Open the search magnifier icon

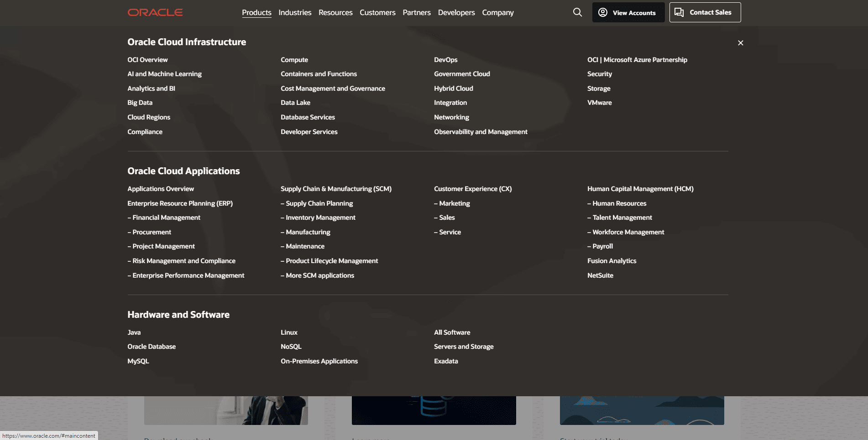tap(577, 12)
